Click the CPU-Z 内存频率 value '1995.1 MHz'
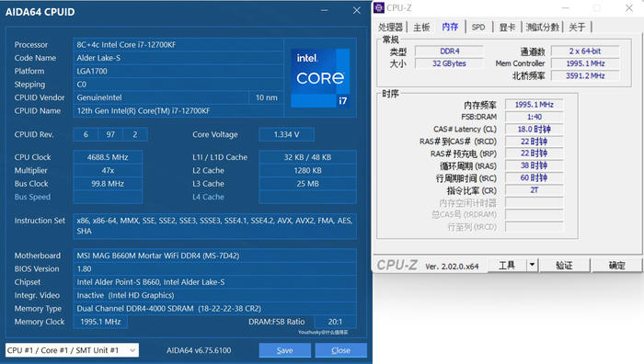This screenshot has width=644, height=364. [x=534, y=105]
